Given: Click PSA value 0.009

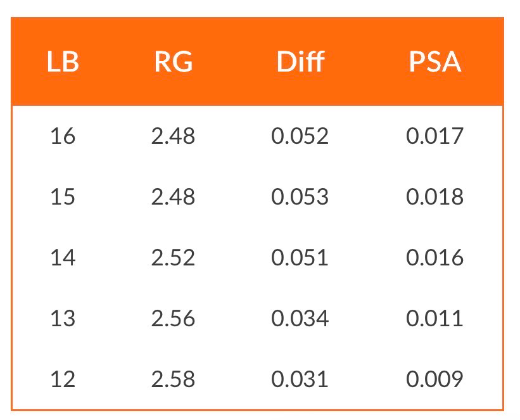Looking at the screenshot, I should pyautogui.click(x=434, y=379).
